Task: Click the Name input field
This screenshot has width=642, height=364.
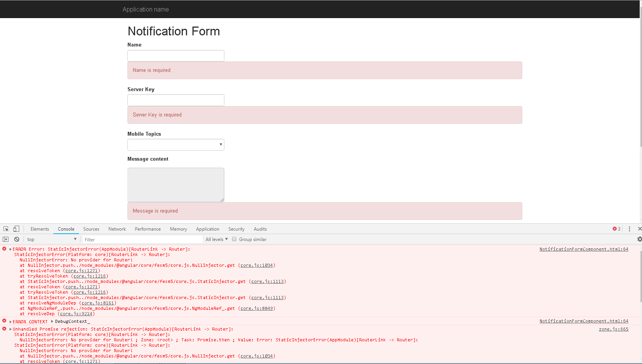Action: pyautogui.click(x=176, y=55)
